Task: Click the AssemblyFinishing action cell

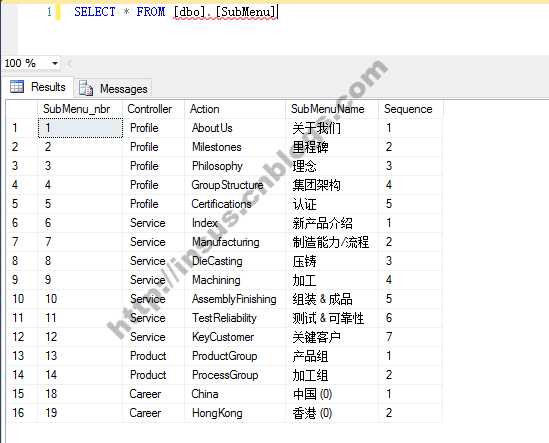Action: pyautogui.click(x=235, y=299)
